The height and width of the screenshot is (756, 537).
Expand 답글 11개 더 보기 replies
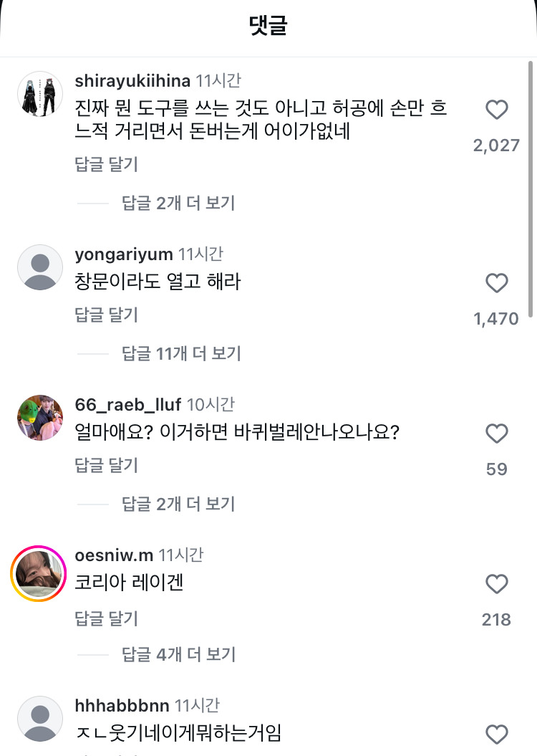[181, 353]
